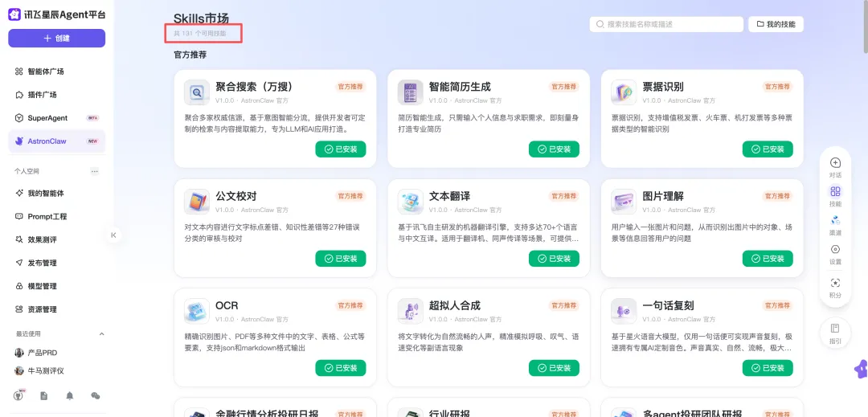The width and height of the screenshot is (868, 417).
Task: Click the 公文校对 skill icon
Action: [x=197, y=202]
